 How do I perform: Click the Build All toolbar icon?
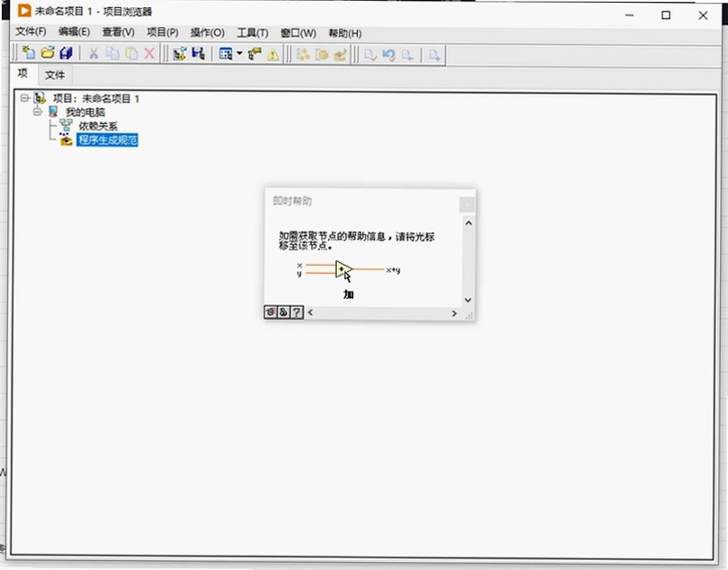point(303,55)
